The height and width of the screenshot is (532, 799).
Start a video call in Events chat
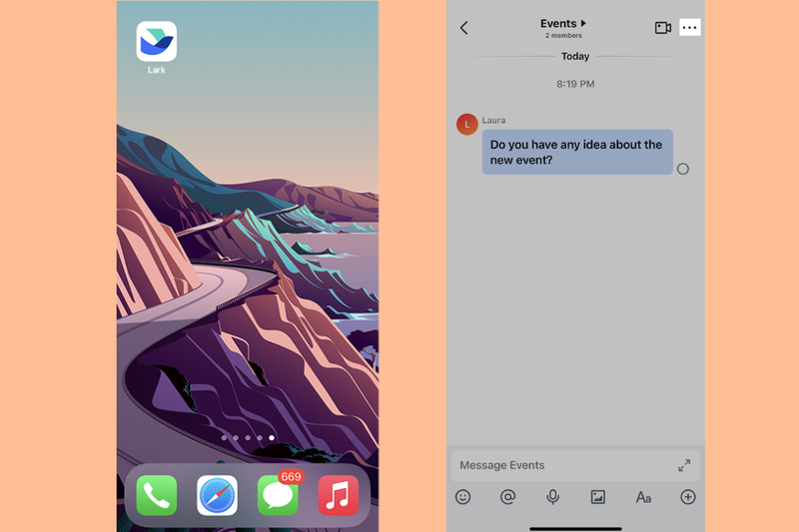(x=662, y=28)
